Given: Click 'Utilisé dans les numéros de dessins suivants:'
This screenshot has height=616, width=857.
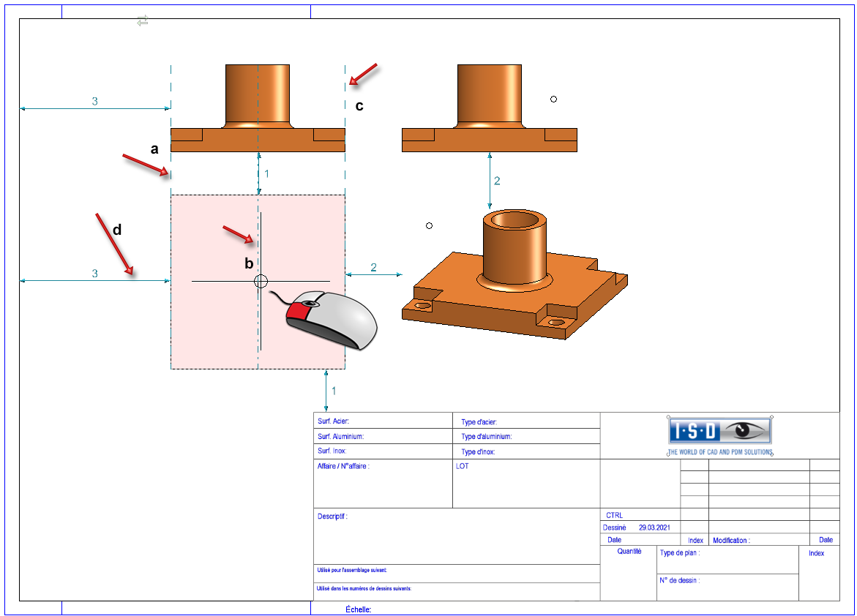Looking at the screenshot, I should (x=364, y=589).
